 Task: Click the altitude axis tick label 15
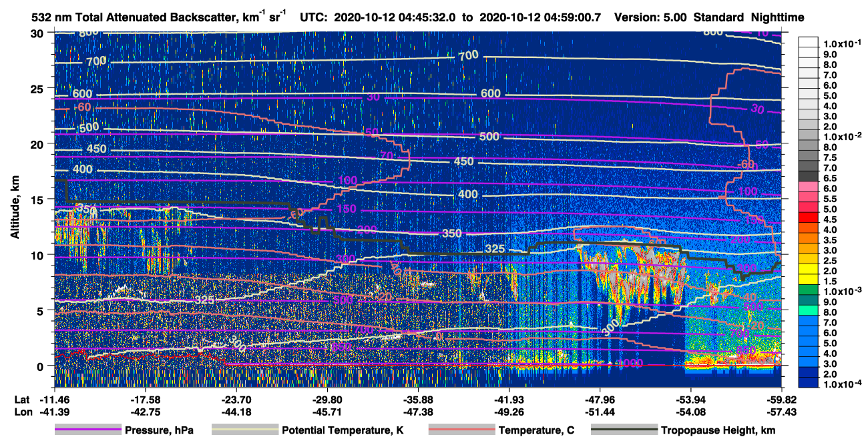pos(39,199)
